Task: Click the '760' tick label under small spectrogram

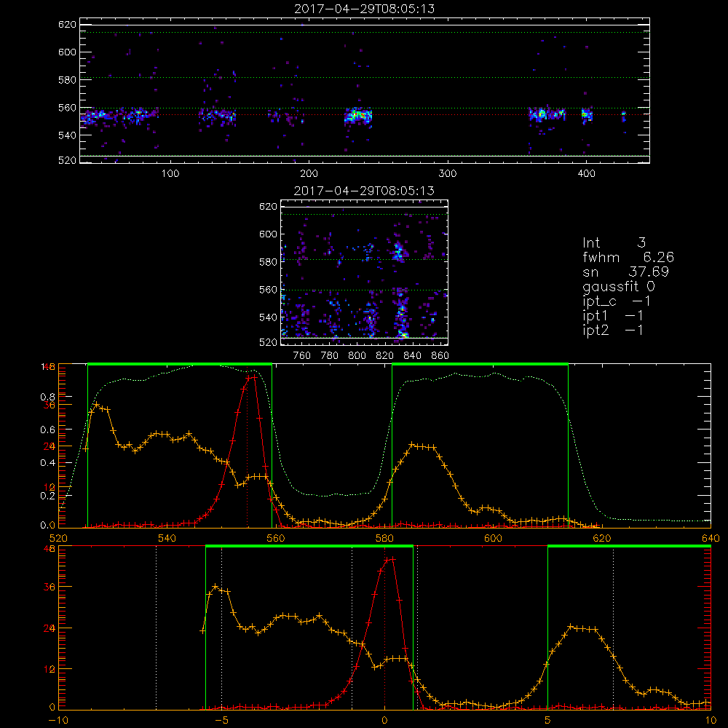Action: tap(302, 356)
